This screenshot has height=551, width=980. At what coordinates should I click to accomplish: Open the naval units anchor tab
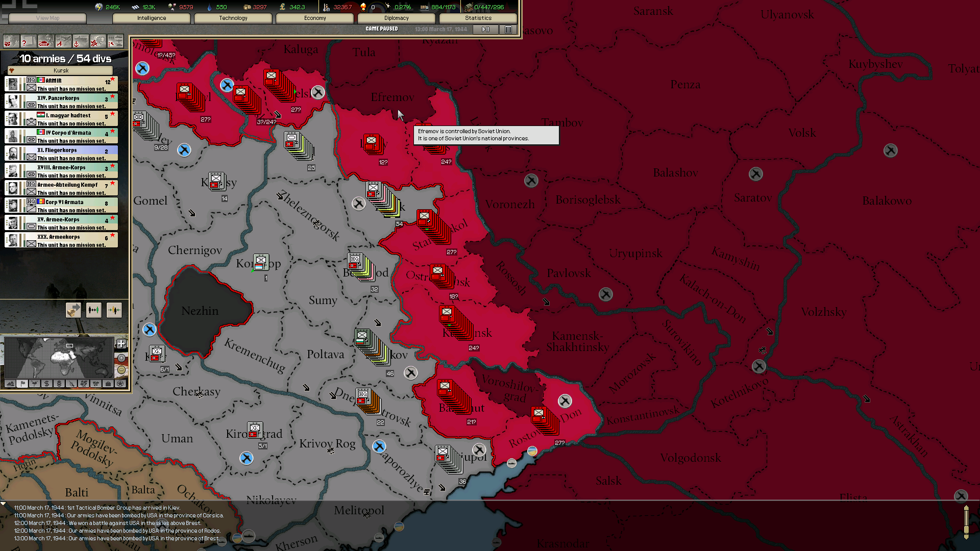click(80, 41)
